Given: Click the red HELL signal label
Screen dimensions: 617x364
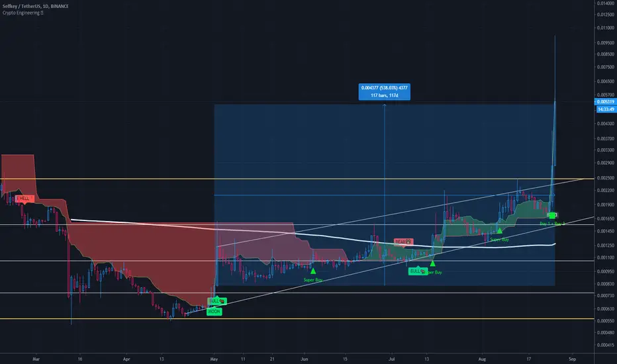Looking at the screenshot, I should (x=24, y=199).
